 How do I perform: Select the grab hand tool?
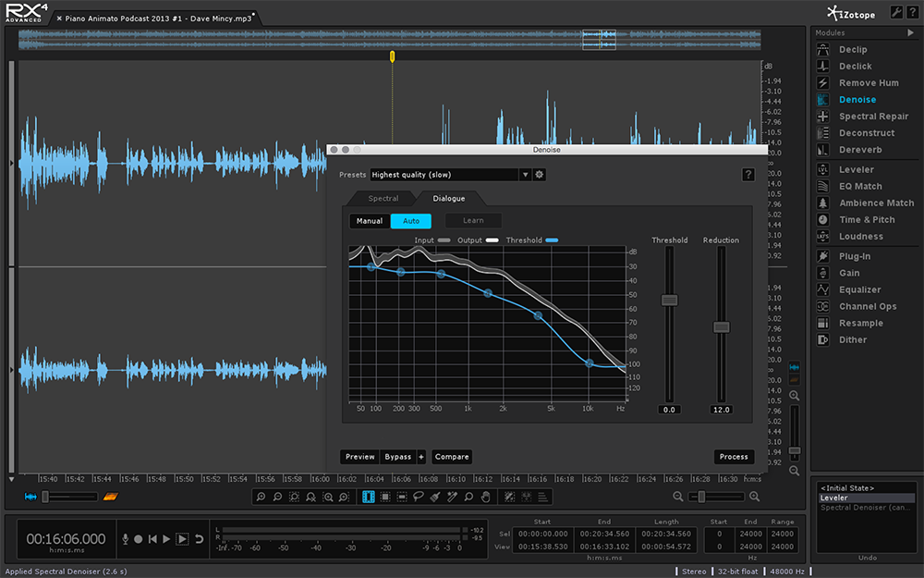point(486,498)
